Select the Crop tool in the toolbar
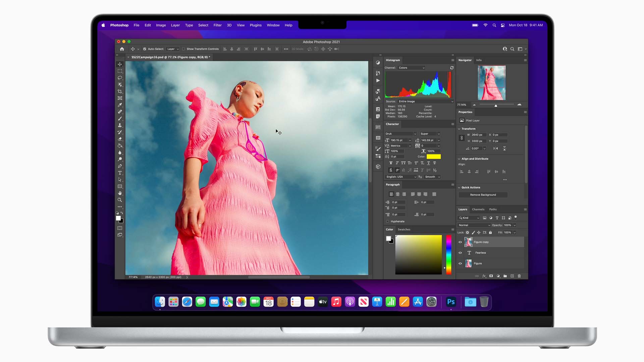The image size is (644, 362). coord(120,91)
